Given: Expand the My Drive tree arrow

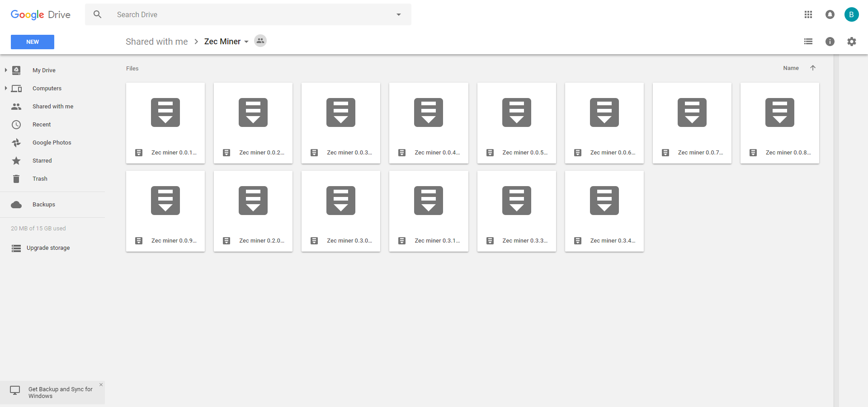Looking at the screenshot, I should (x=6, y=70).
